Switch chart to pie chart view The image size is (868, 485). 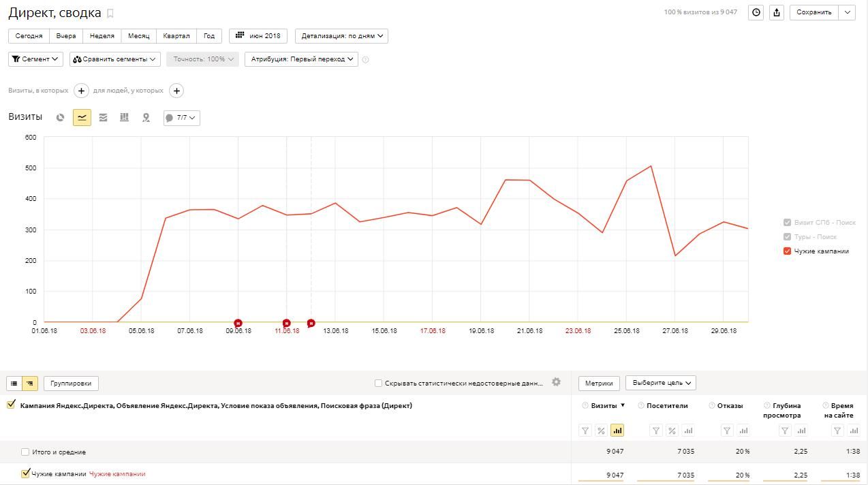[61, 117]
